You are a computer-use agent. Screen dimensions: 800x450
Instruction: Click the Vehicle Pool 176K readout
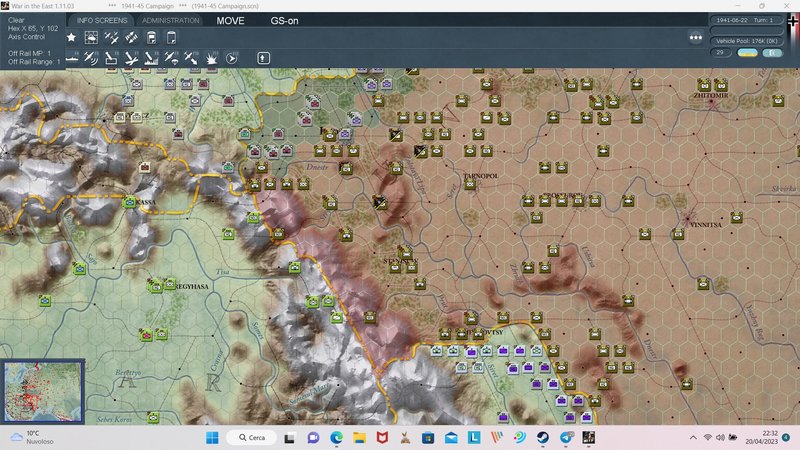coord(746,41)
